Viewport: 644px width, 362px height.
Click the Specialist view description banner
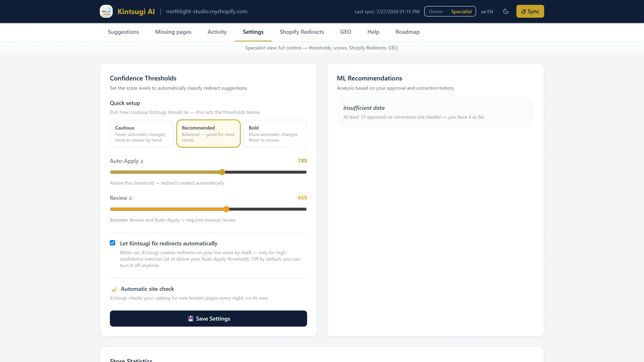click(322, 48)
